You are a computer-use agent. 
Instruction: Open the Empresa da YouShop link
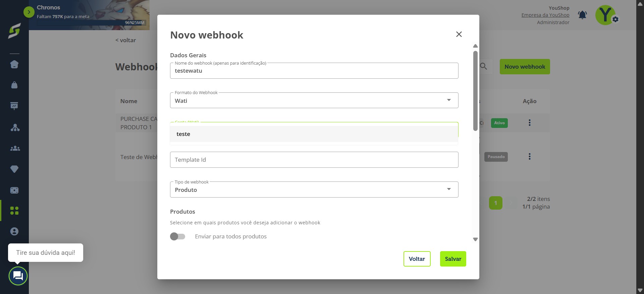(x=545, y=15)
